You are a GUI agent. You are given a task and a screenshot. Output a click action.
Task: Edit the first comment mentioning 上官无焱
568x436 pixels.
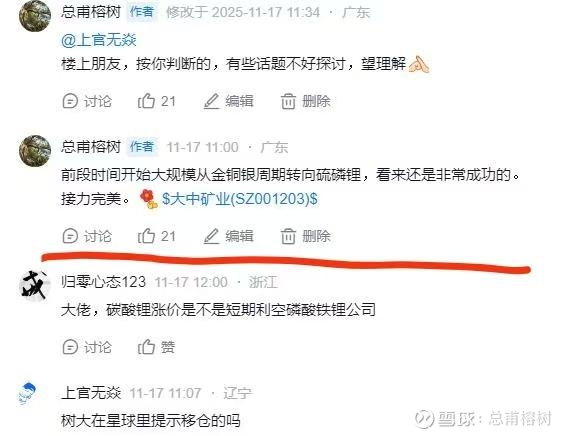[x=228, y=101]
